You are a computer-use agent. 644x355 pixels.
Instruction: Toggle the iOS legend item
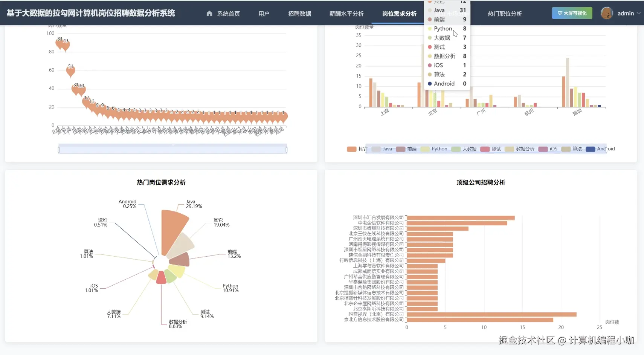(548, 149)
